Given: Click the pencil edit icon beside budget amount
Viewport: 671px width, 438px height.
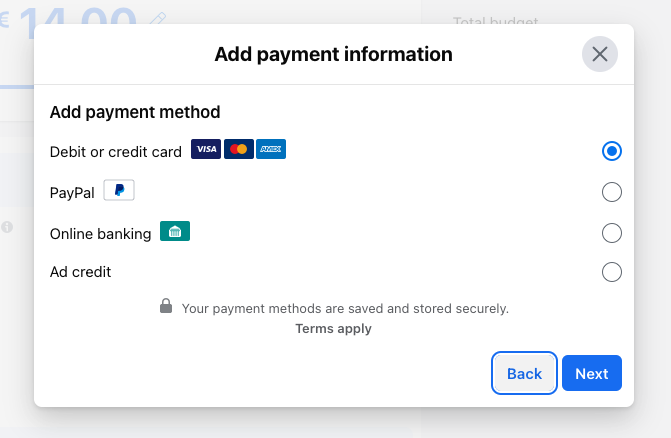Looking at the screenshot, I should pos(158,19).
